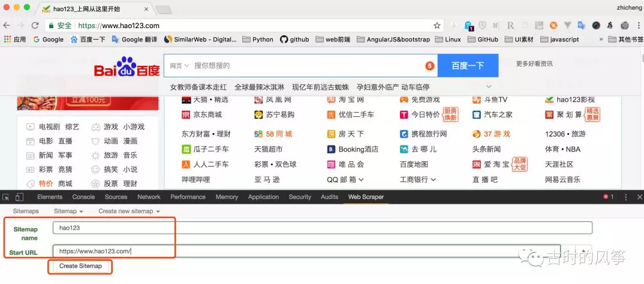
Task: Select the Web Scraper tab
Action: [x=366, y=197]
